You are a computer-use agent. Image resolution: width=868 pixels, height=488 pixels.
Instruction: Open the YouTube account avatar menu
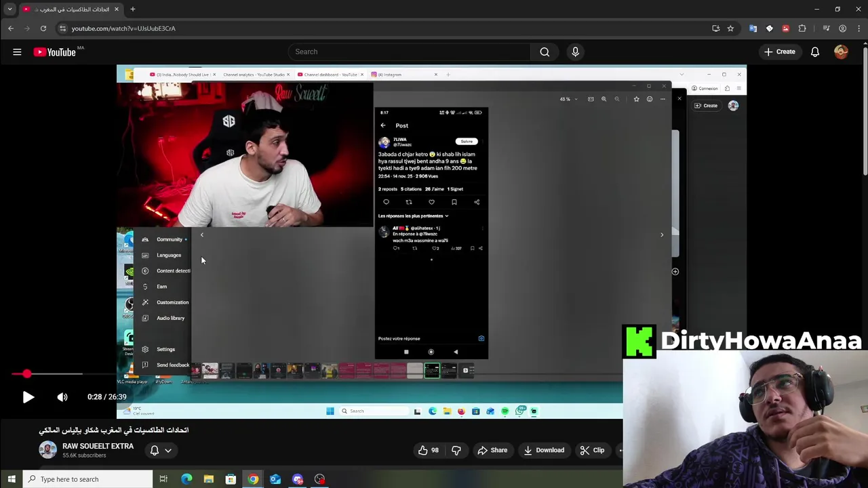tap(841, 52)
